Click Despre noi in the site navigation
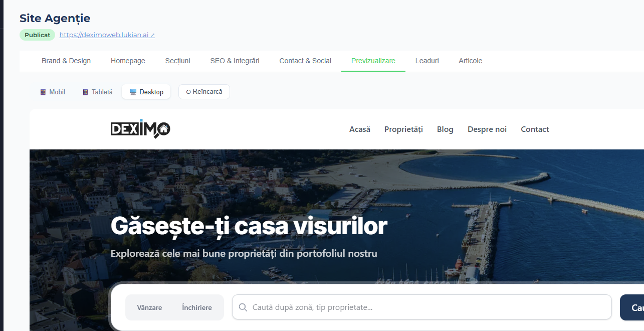 [x=487, y=129]
